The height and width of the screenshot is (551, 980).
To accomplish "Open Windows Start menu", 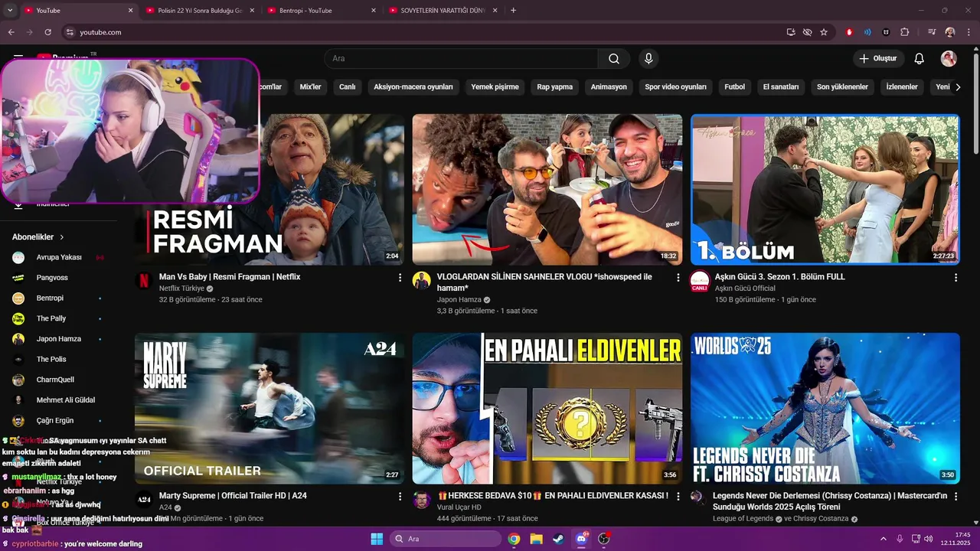I will pos(377,539).
